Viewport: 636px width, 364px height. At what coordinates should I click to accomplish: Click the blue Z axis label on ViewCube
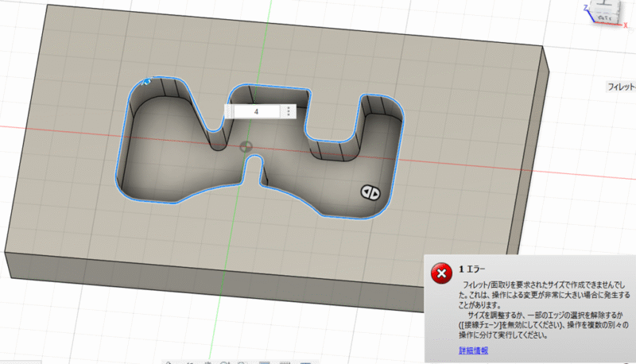pos(587,6)
